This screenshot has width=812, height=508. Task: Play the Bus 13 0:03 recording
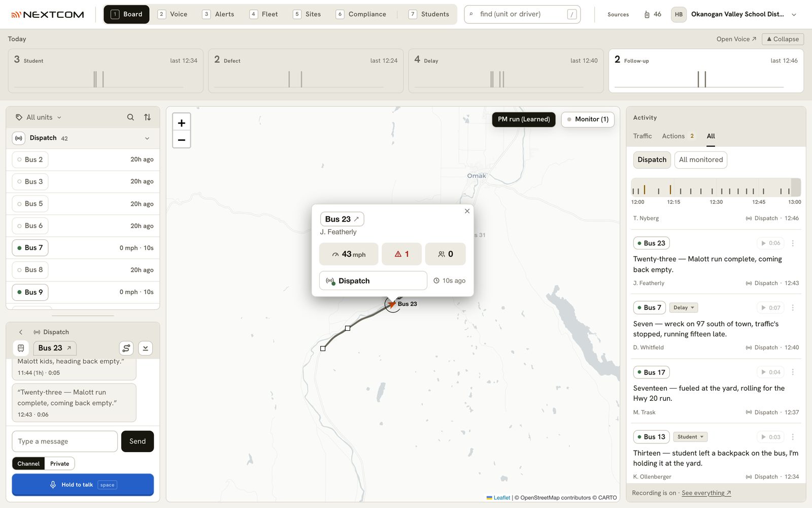pyautogui.click(x=770, y=437)
